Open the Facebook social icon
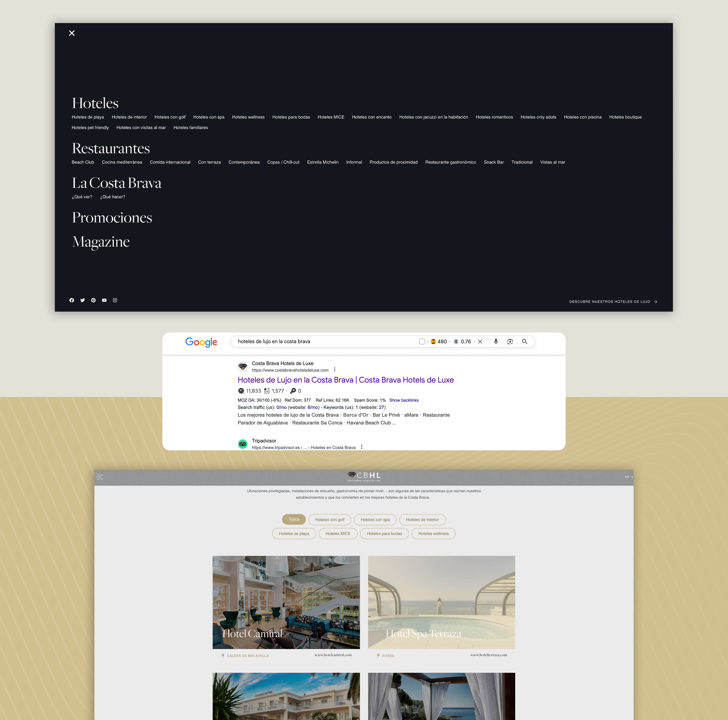Viewport: 728px width, 720px height. [72, 300]
